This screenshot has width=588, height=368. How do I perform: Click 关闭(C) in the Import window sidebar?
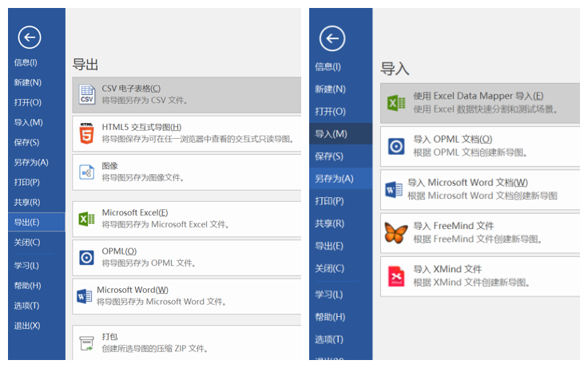click(x=330, y=269)
